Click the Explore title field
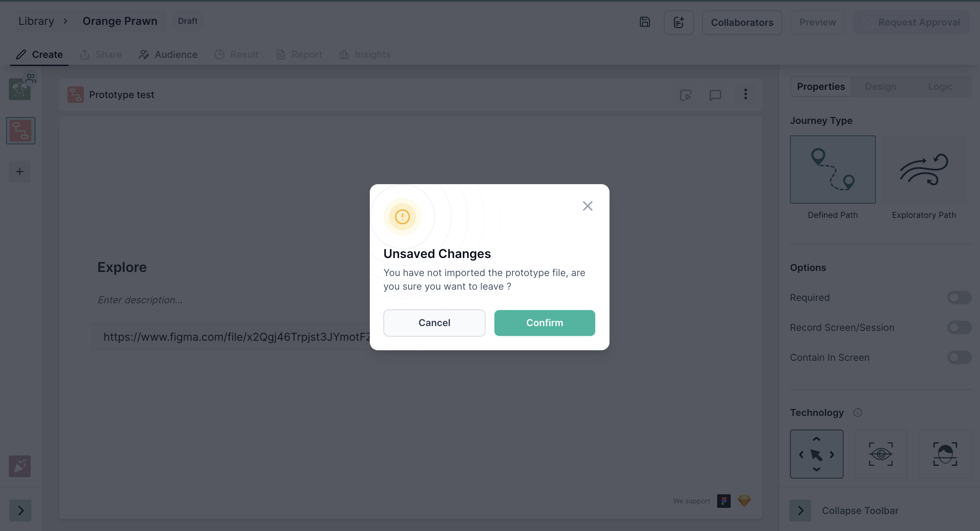 click(x=122, y=267)
